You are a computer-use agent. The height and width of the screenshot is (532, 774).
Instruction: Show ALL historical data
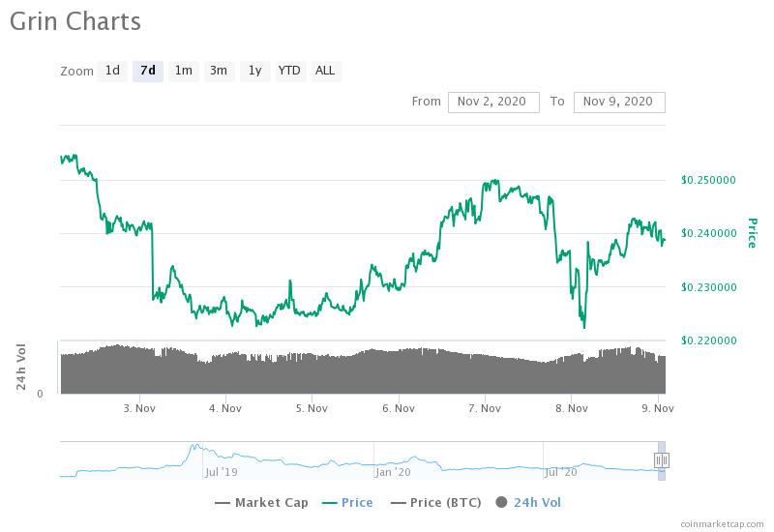click(x=326, y=71)
